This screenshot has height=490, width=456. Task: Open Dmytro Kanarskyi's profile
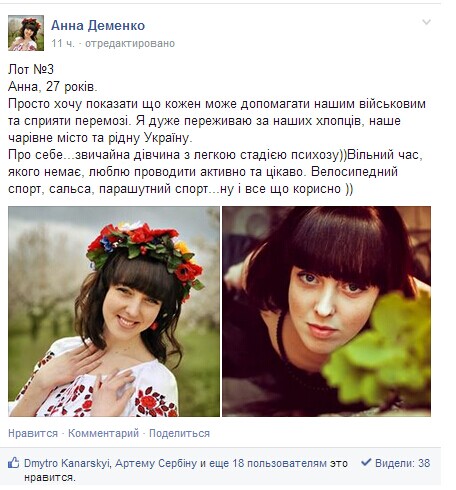point(67,463)
